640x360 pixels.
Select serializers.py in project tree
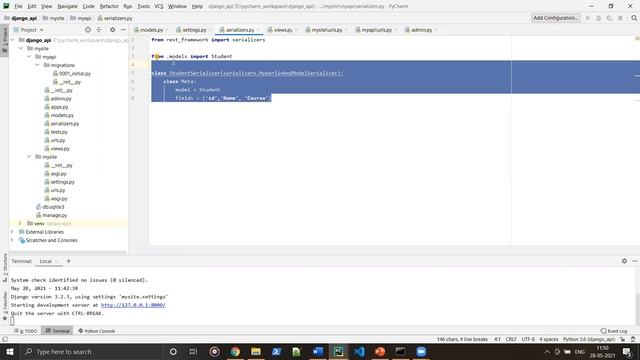[64, 123]
